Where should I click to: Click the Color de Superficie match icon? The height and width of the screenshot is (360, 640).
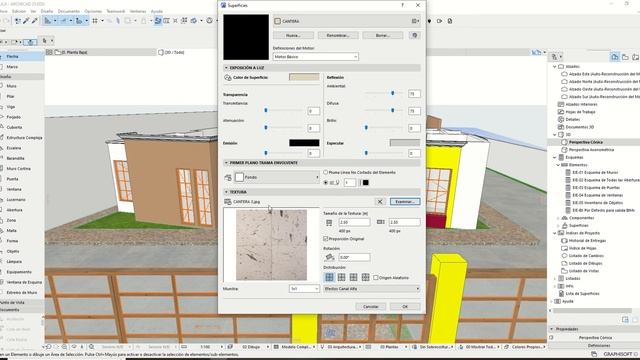228,78
